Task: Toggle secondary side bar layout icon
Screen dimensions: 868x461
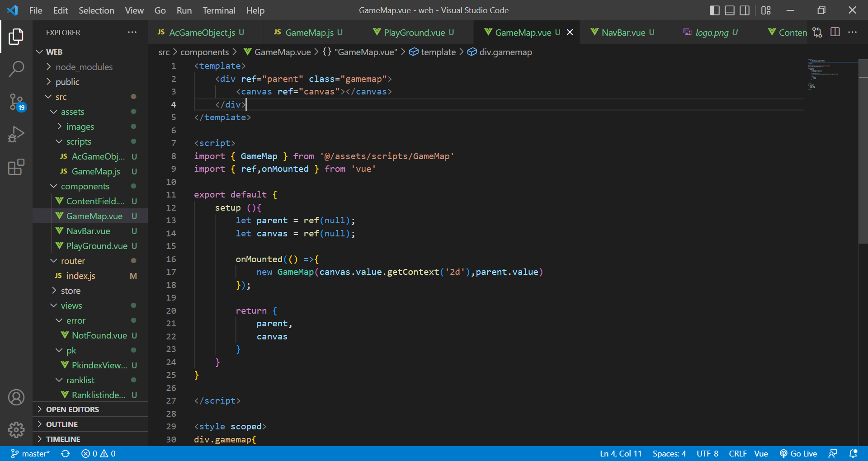Action: (745, 10)
